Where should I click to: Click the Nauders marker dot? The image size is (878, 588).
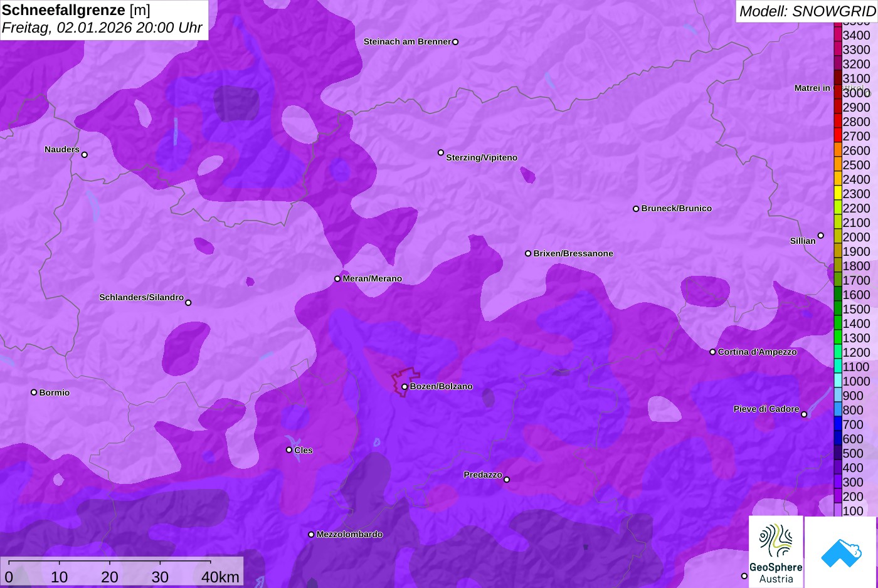(85, 155)
